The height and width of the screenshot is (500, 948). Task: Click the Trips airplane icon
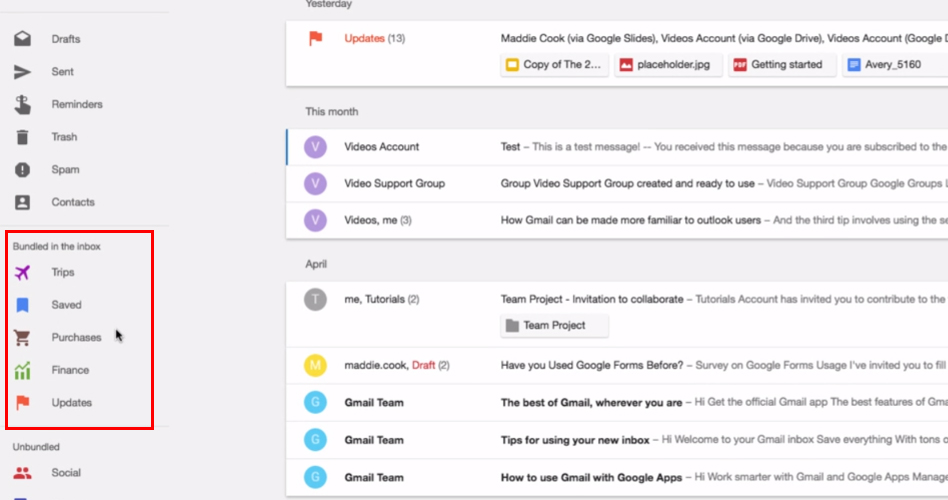pos(22,273)
